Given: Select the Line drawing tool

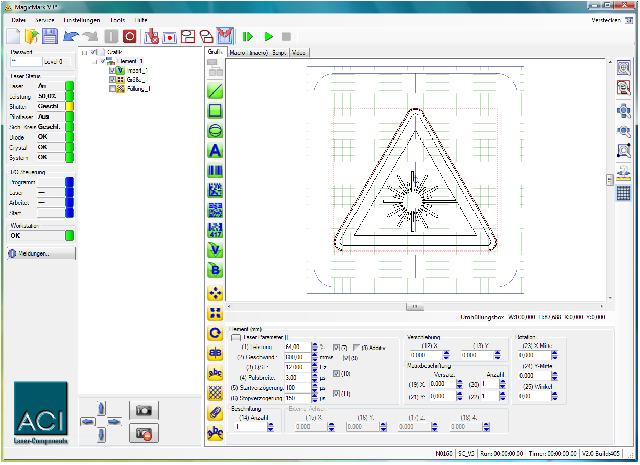Looking at the screenshot, I should (x=214, y=91).
